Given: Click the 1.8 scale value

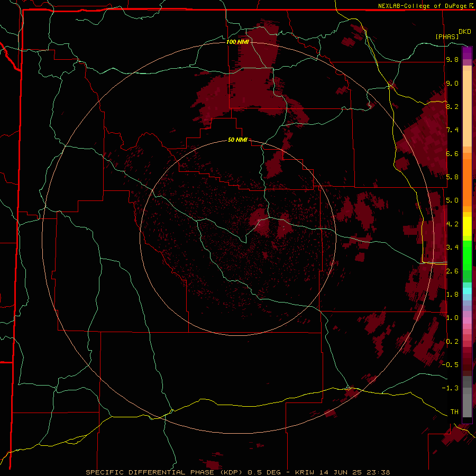Looking at the screenshot, I should (x=452, y=295).
